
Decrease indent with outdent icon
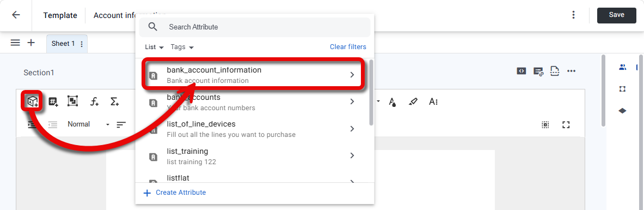point(53,124)
